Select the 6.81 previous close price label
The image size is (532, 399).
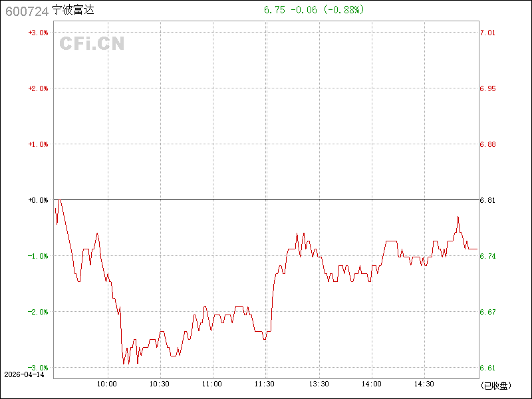[488, 200]
